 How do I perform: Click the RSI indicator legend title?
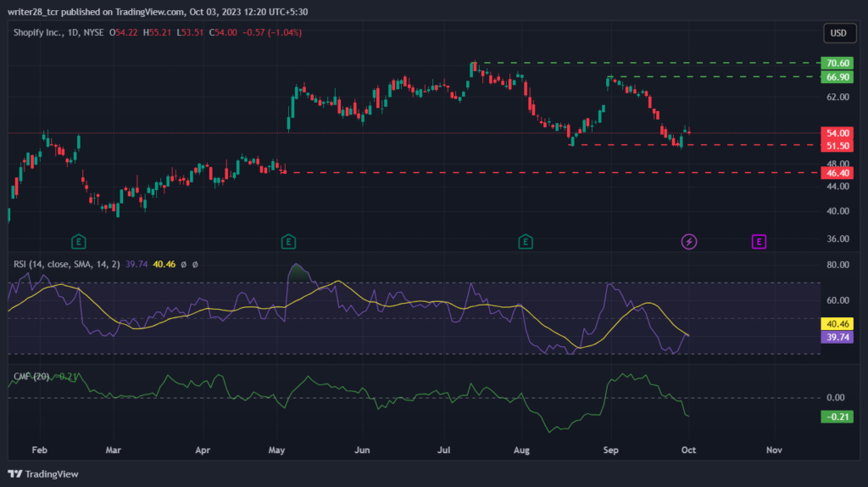click(x=66, y=264)
